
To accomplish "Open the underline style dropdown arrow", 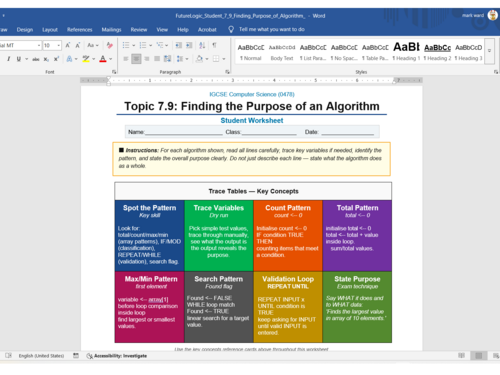I will tap(26, 59).
